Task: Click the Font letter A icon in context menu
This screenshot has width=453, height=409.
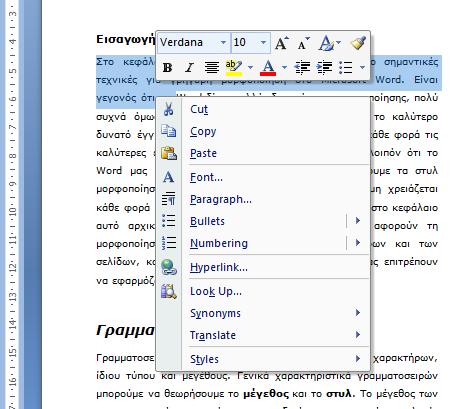Action: coord(169,177)
